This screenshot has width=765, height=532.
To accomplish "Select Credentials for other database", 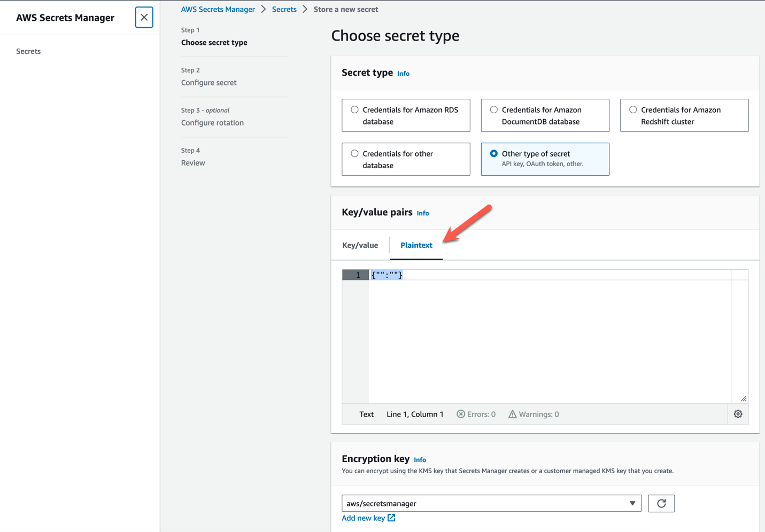I will (x=406, y=159).
